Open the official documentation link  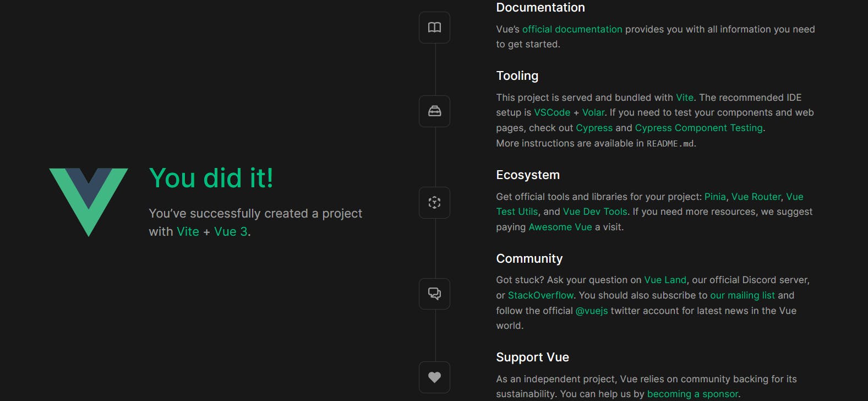pos(572,29)
